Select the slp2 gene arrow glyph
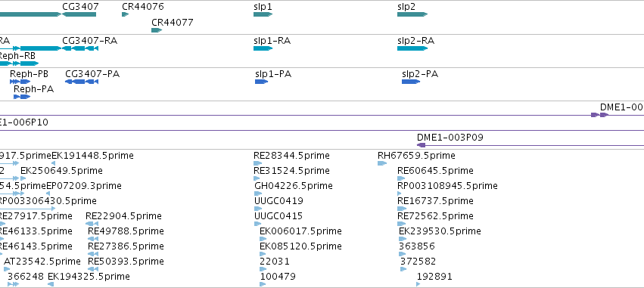The height and width of the screenshot is (288, 644). [x=412, y=14]
